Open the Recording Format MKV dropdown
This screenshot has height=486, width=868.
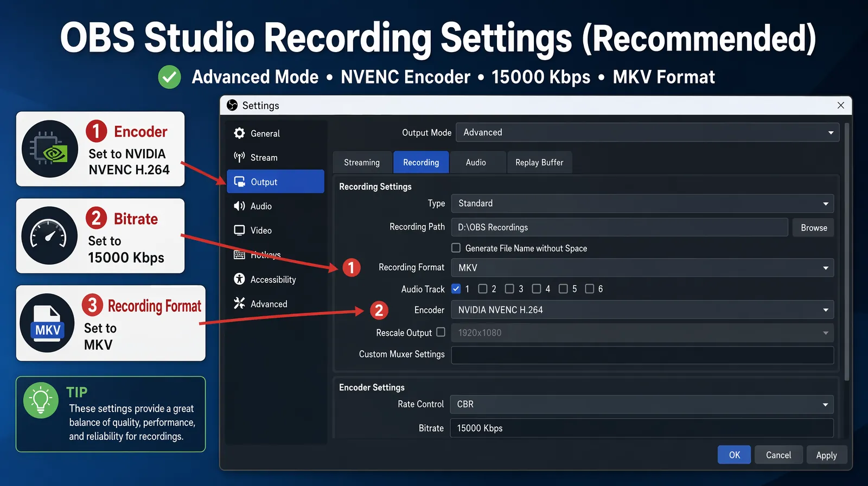pyautogui.click(x=642, y=267)
